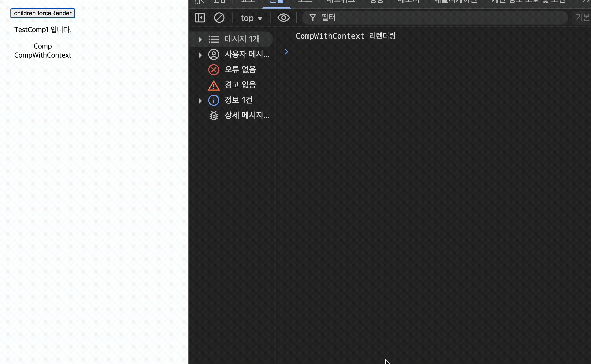The image size is (591, 364).
Task: Hide the console sidebar panel
Action: [200, 18]
